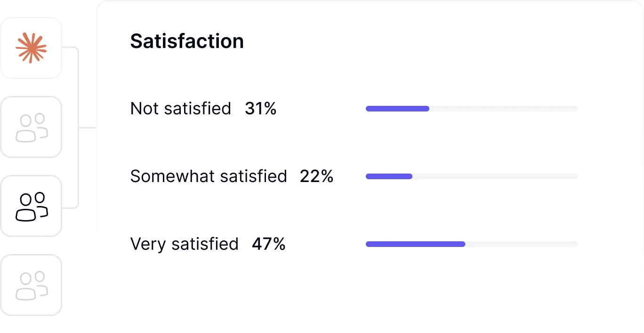Screen dimensions: 644x333
Task: Select the "Very satisfied" label
Action: 185,244
